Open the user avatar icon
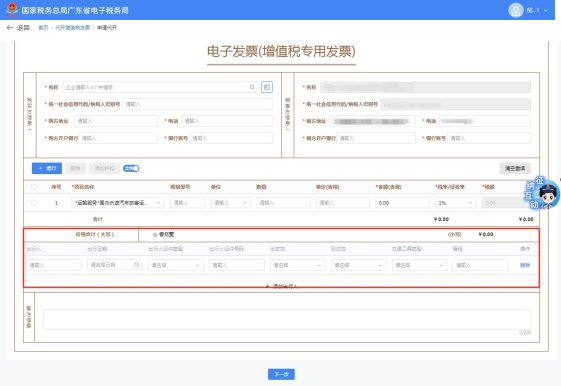The image size is (561, 386). 516,10
